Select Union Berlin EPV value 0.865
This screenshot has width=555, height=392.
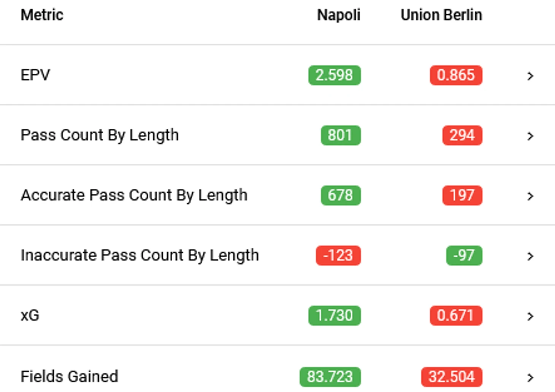456,75
